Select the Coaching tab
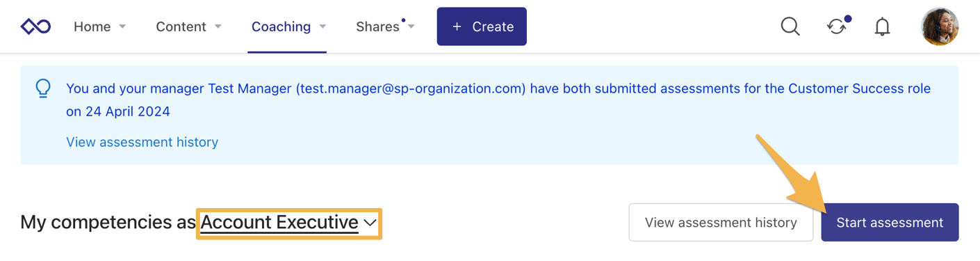The height and width of the screenshot is (261, 980). 281,26
